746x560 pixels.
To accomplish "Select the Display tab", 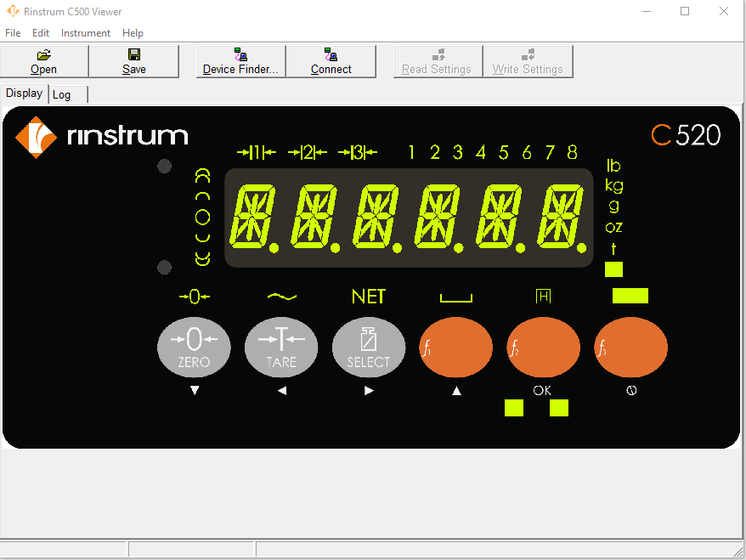I will (25, 93).
